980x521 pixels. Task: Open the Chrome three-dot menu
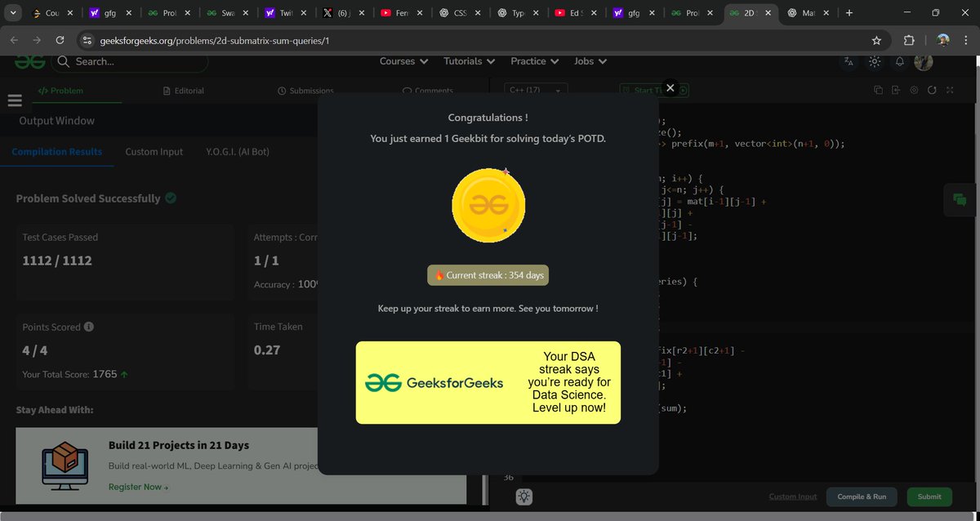point(966,40)
